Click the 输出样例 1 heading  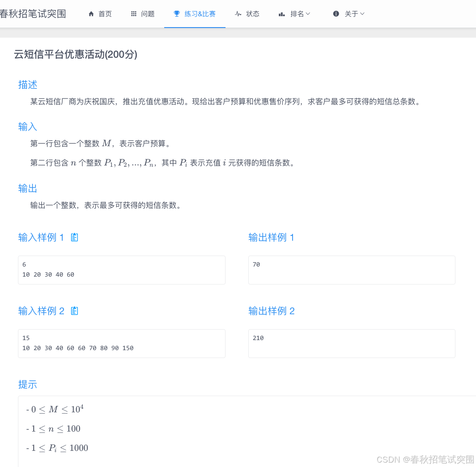(271, 237)
